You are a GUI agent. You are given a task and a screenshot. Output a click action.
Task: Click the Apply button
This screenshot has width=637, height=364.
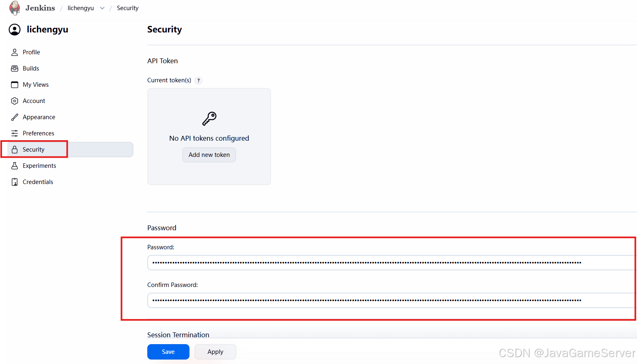pyautogui.click(x=215, y=352)
